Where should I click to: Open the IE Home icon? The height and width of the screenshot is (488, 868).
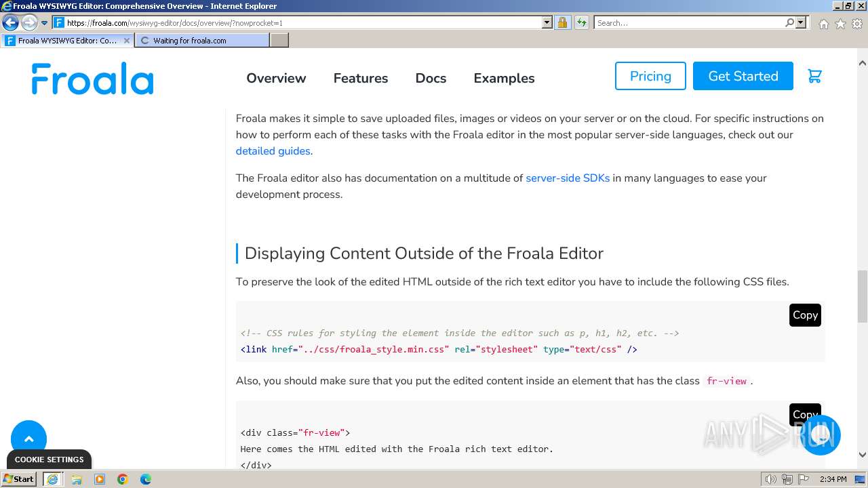[823, 24]
